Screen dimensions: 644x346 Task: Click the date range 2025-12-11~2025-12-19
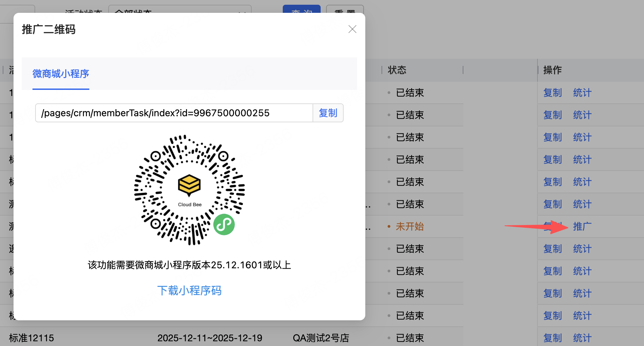point(210,338)
